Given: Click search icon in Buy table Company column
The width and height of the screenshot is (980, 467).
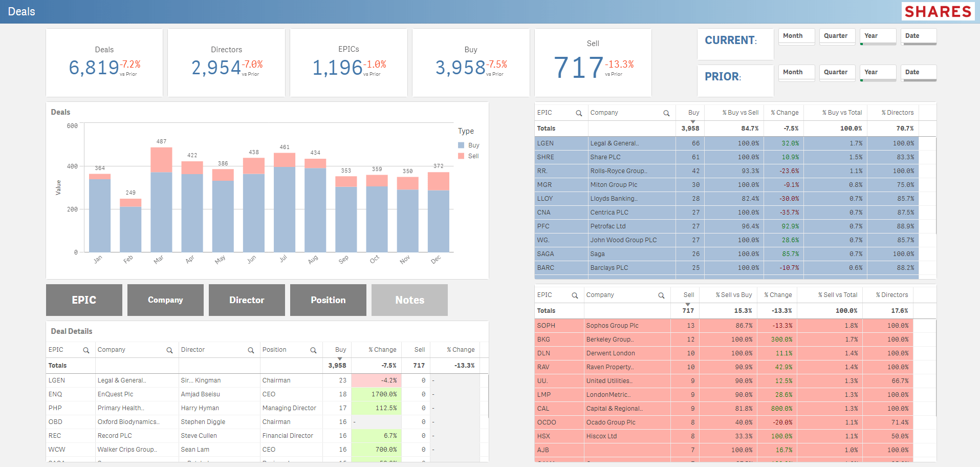Looking at the screenshot, I should point(666,113).
